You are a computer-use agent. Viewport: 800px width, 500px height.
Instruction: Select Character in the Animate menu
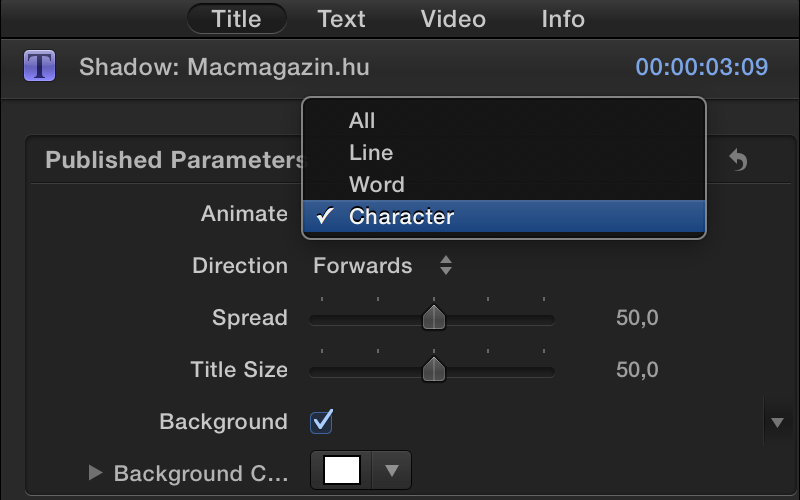pyautogui.click(x=402, y=217)
